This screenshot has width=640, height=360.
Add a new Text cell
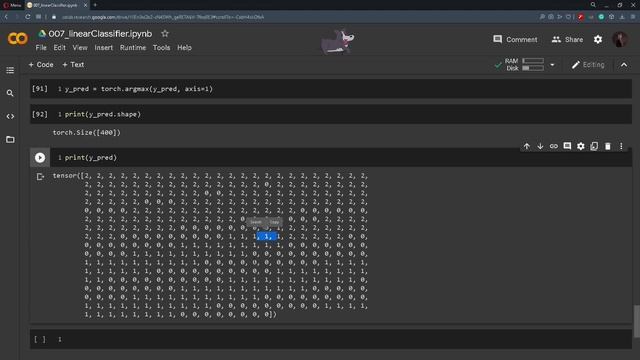[x=73, y=64]
